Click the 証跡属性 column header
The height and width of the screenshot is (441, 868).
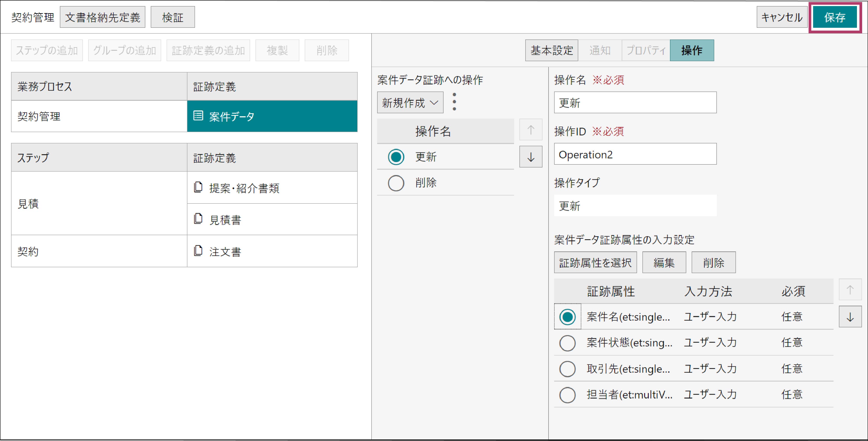611,291
